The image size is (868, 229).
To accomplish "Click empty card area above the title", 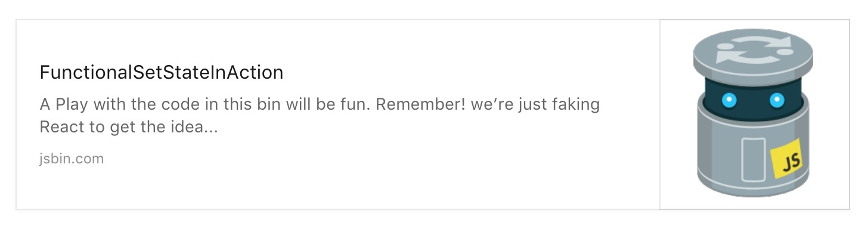I will (x=334, y=41).
